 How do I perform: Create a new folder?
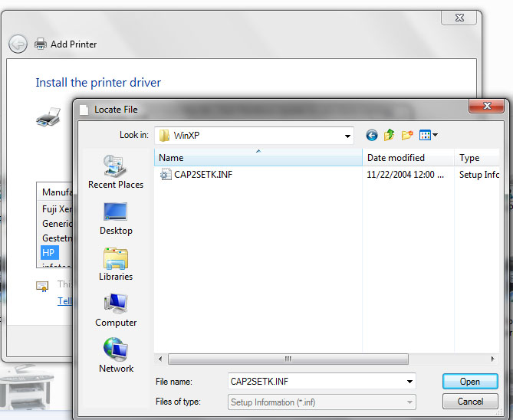407,135
